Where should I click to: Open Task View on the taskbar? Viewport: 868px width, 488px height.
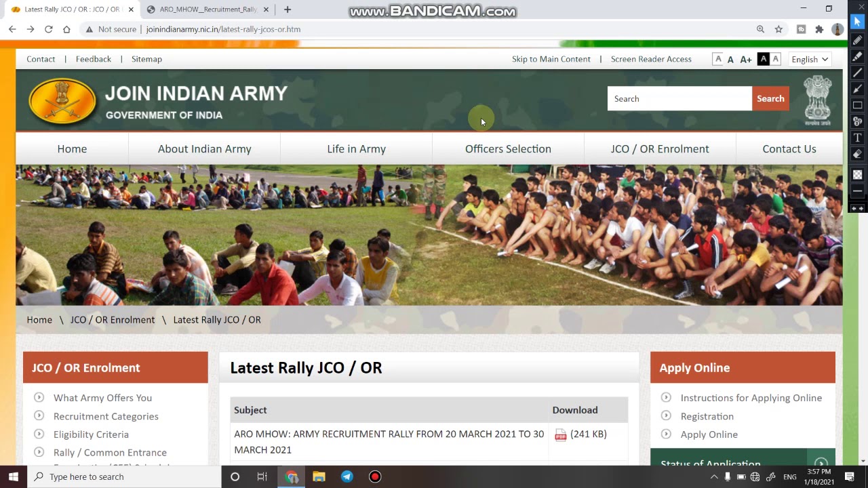pyautogui.click(x=262, y=476)
